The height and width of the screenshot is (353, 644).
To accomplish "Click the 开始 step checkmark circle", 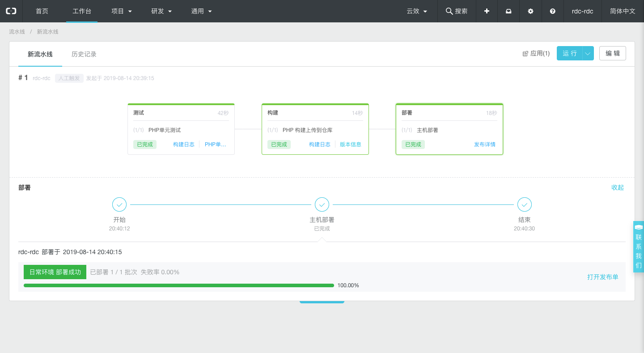I will 119,204.
